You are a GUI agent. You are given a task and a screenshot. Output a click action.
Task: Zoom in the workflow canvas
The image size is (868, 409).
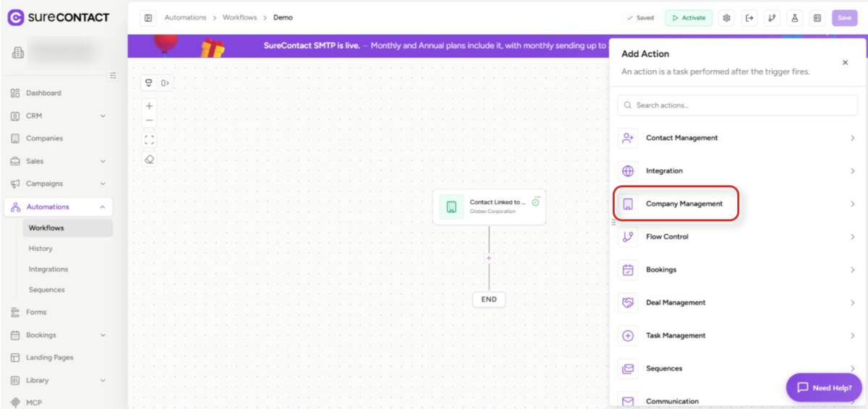point(149,106)
